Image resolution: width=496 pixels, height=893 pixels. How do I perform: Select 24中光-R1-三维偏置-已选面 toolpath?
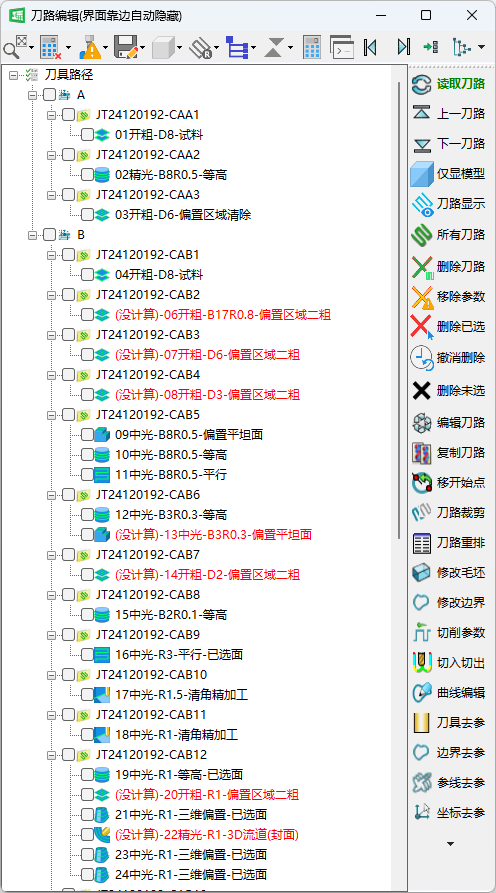pyautogui.click(x=191, y=874)
